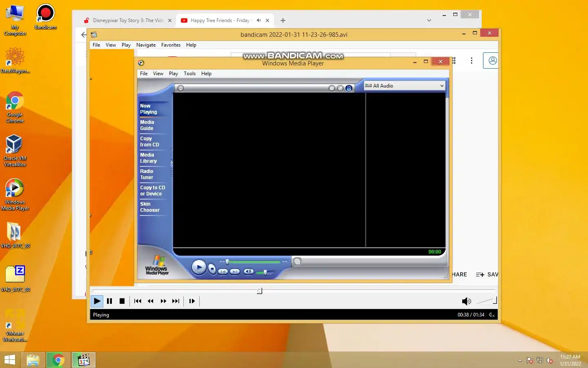Open Help menu in the bandicam player window

pos(191,45)
